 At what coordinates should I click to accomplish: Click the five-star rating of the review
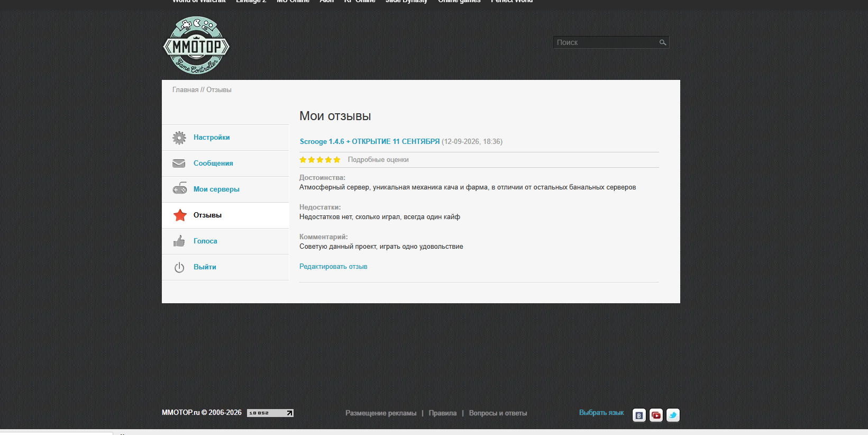click(x=320, y=160)
